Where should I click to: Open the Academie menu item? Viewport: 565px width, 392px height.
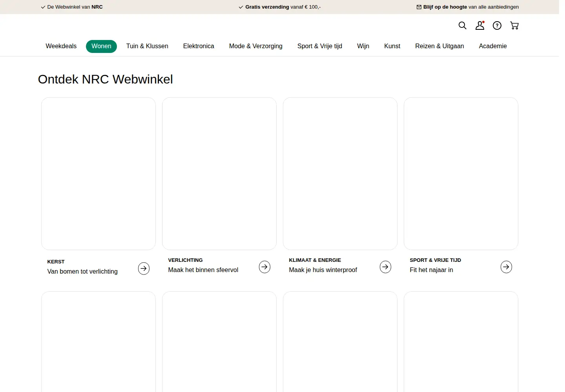pyautogui.click(x=493, y=46)
